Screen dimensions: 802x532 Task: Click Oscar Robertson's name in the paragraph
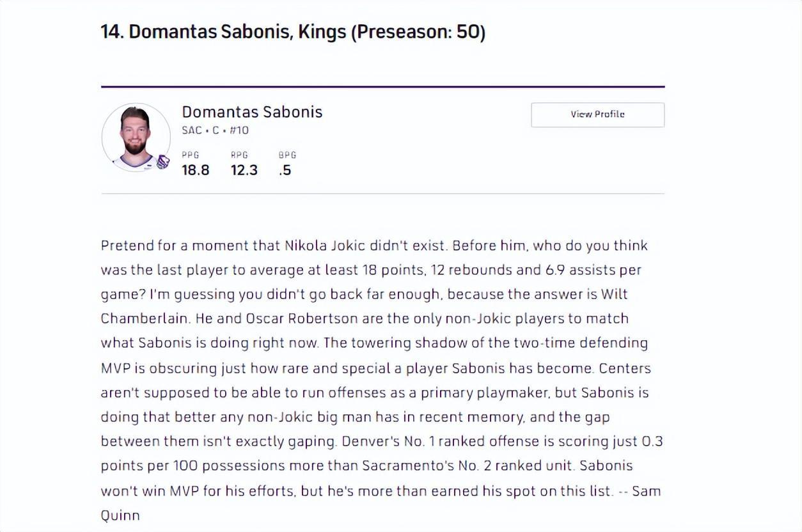(279, 318)
